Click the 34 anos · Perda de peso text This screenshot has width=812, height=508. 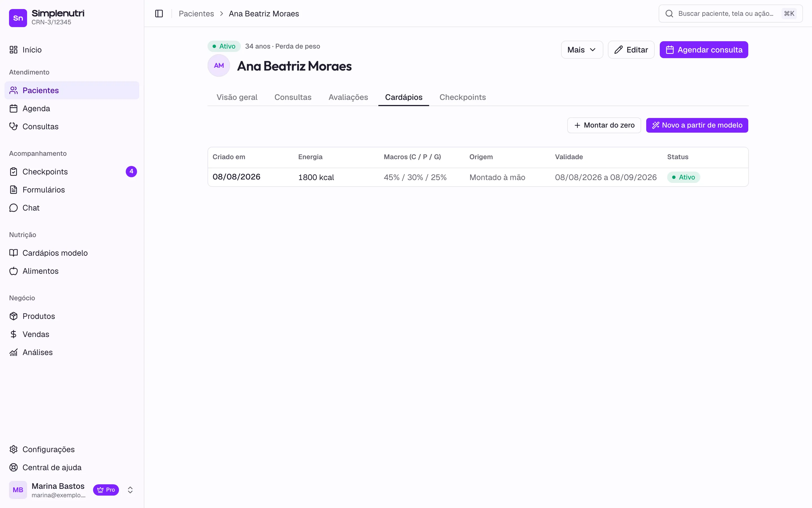tap(283, 46)
